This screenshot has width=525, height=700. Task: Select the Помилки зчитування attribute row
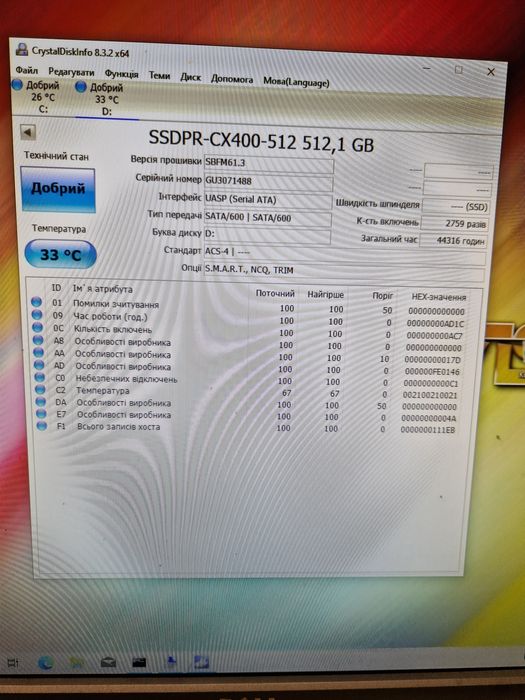[249, 307]
